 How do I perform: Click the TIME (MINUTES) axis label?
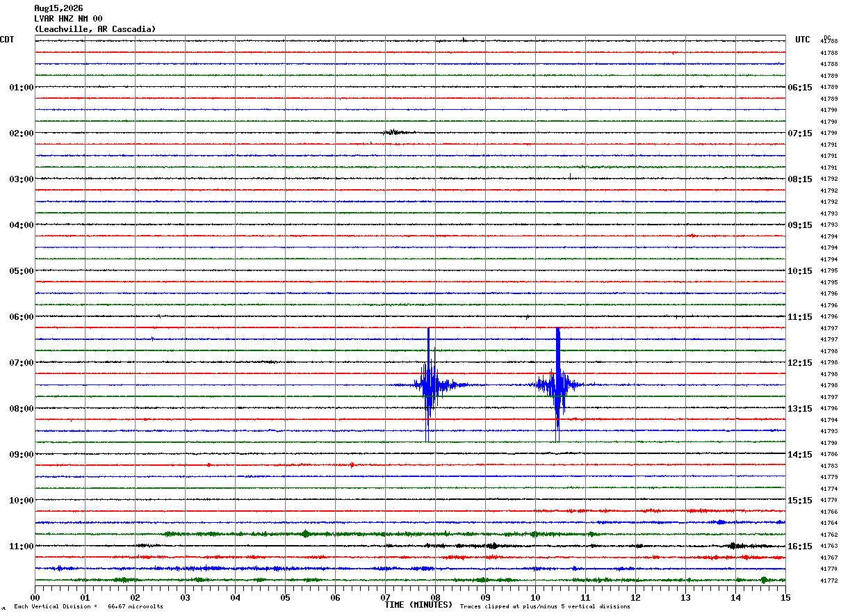coord(418,605)
